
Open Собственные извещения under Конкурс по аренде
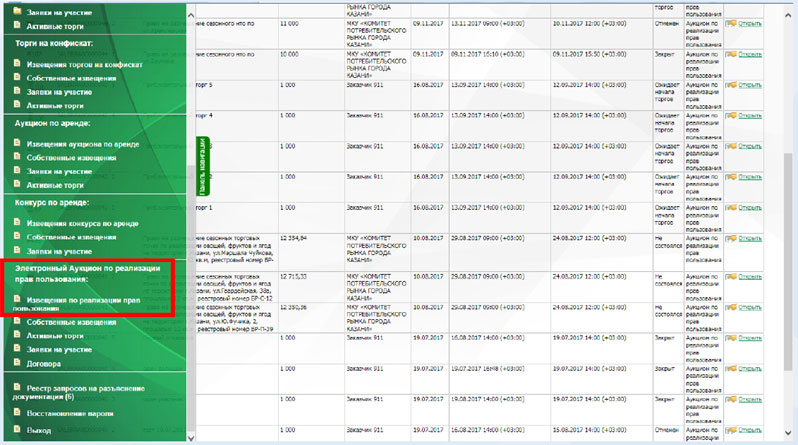point(72,237)
